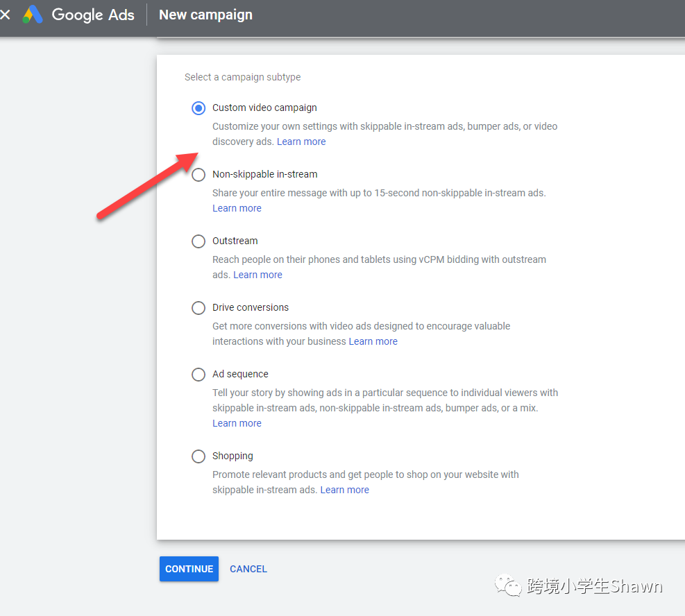Click the Ad sequence label text
This screenshot has width=685, height=616.
coord(240,374)
